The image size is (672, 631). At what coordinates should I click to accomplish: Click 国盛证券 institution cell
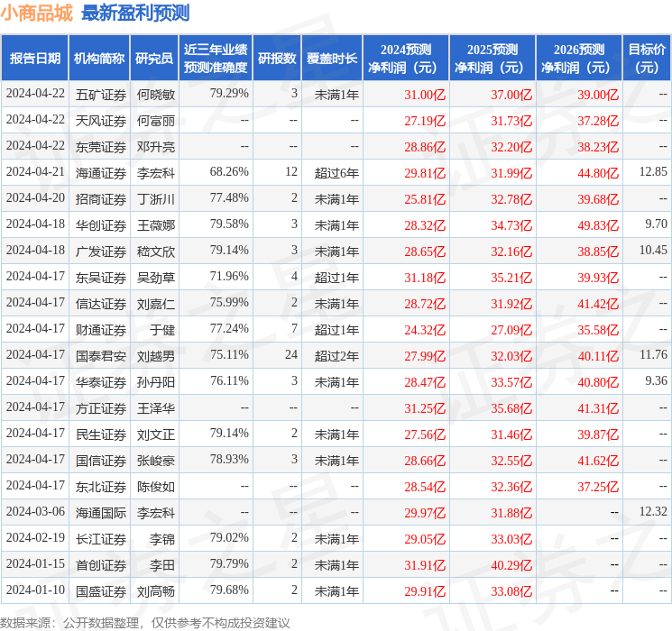pyautogui.click(x=101, y=591)
